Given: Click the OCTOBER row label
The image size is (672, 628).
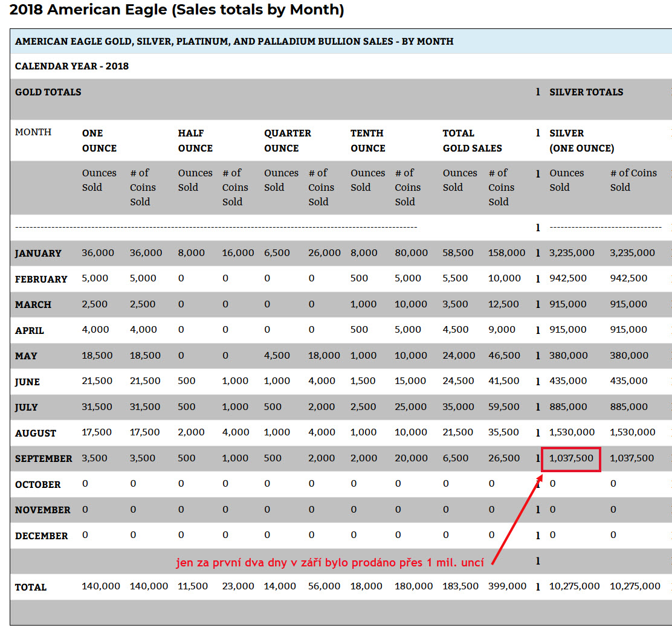Looking at the screenshot, I should pos(37,484).
